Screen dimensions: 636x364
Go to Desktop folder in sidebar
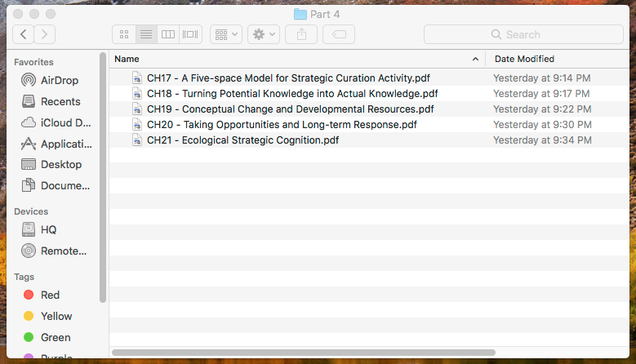pyautogui.click(x=61, y=164)
